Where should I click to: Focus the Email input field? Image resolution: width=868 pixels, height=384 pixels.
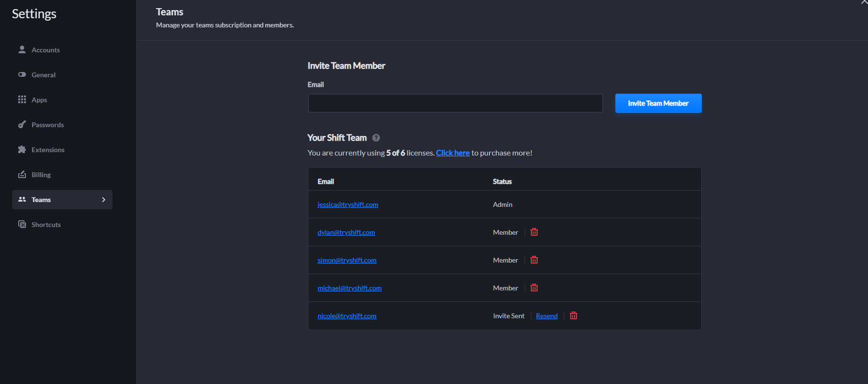(455, 103)
